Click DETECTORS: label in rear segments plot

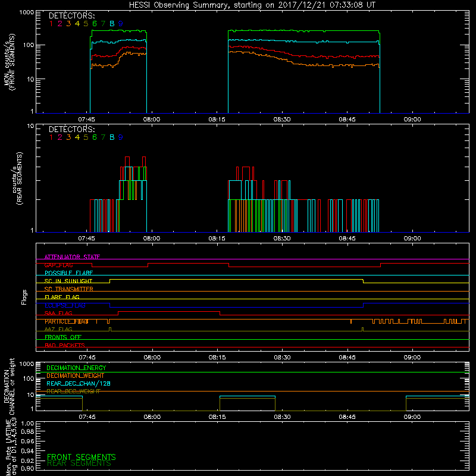[71, 129]
